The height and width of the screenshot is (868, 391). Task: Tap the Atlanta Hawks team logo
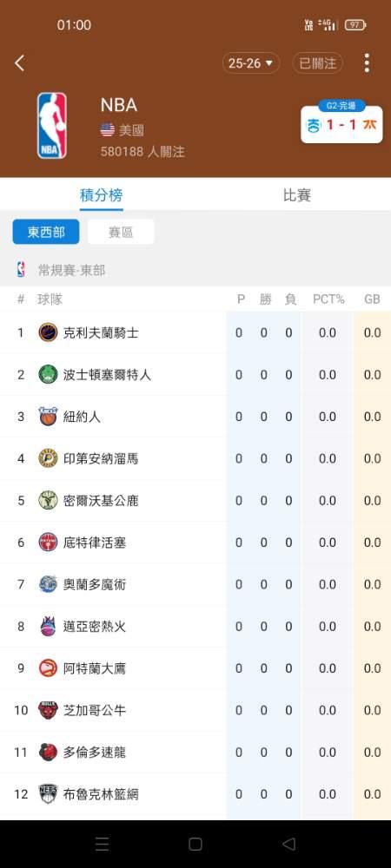tap(48, 668)
